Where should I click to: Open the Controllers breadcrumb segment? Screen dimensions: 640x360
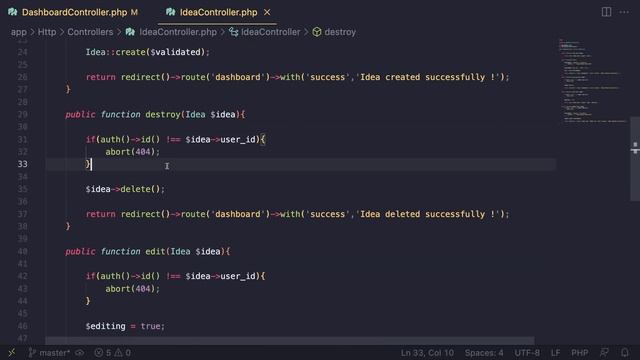click(x=90, y=32)
